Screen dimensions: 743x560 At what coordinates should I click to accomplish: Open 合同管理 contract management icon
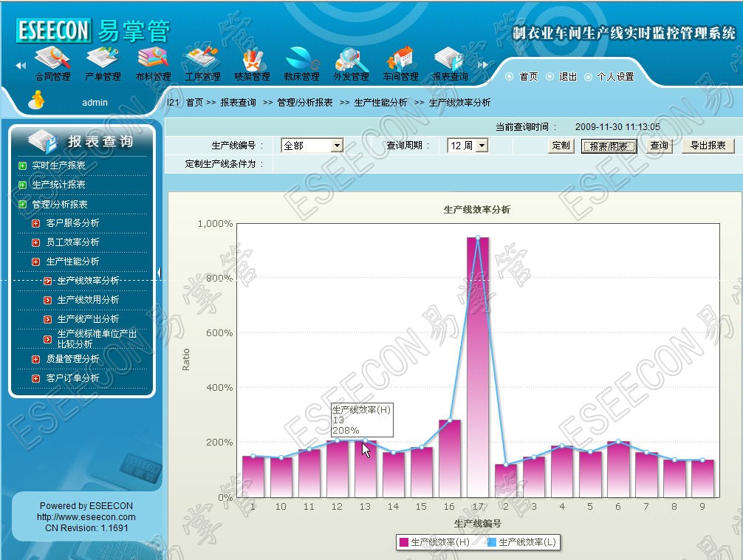pos(52,58)
